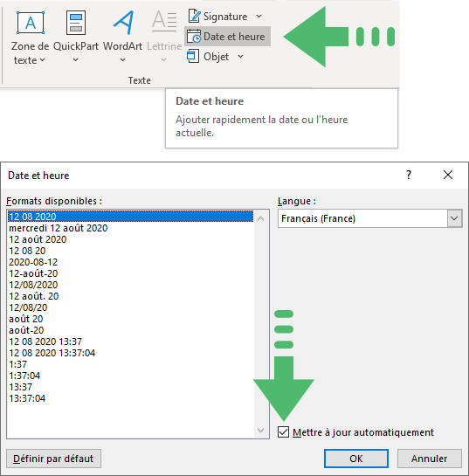Expand the Zone de texte chevron

pos(43,60)
